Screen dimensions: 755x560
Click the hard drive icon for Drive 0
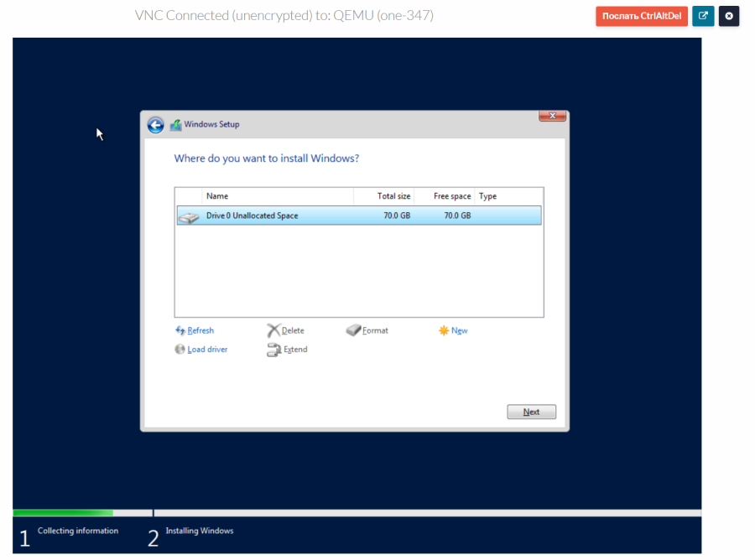(x=189, y=217)
